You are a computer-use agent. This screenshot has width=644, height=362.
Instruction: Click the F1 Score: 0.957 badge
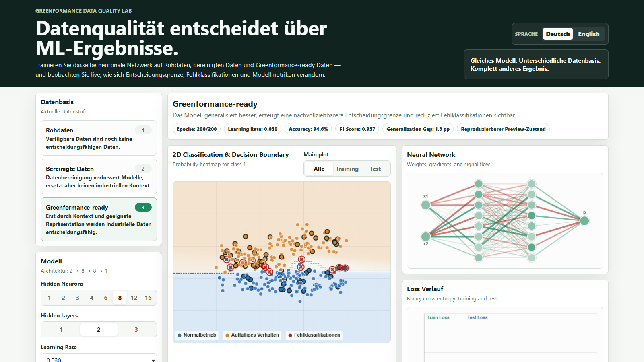[357, 129]
